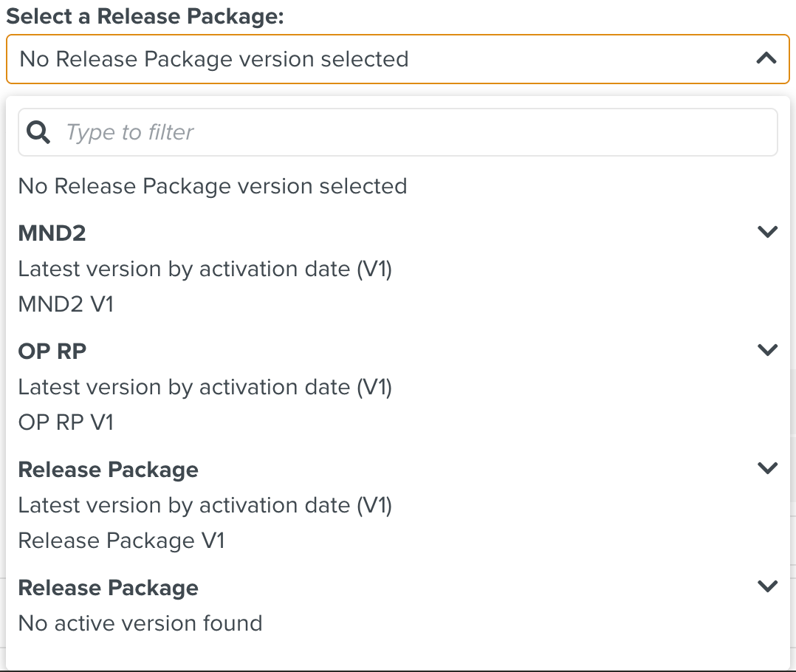Click the search icon inside the filter field

pos(38,131)
